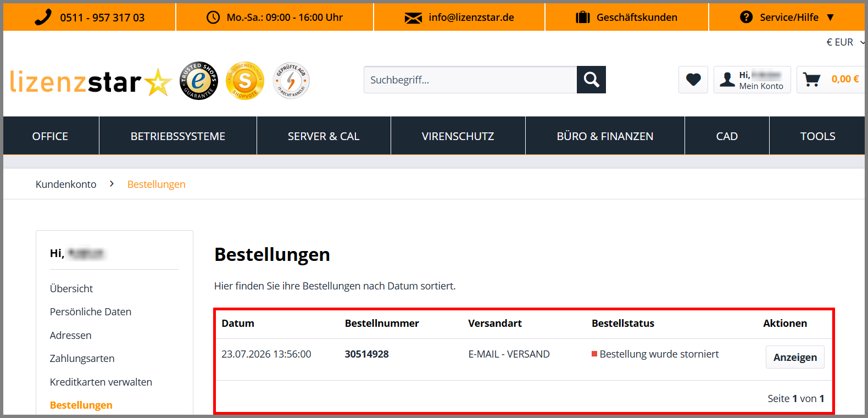
Task: Click the info@lizenzstar.de email link
Action: (x=471, y=17)
